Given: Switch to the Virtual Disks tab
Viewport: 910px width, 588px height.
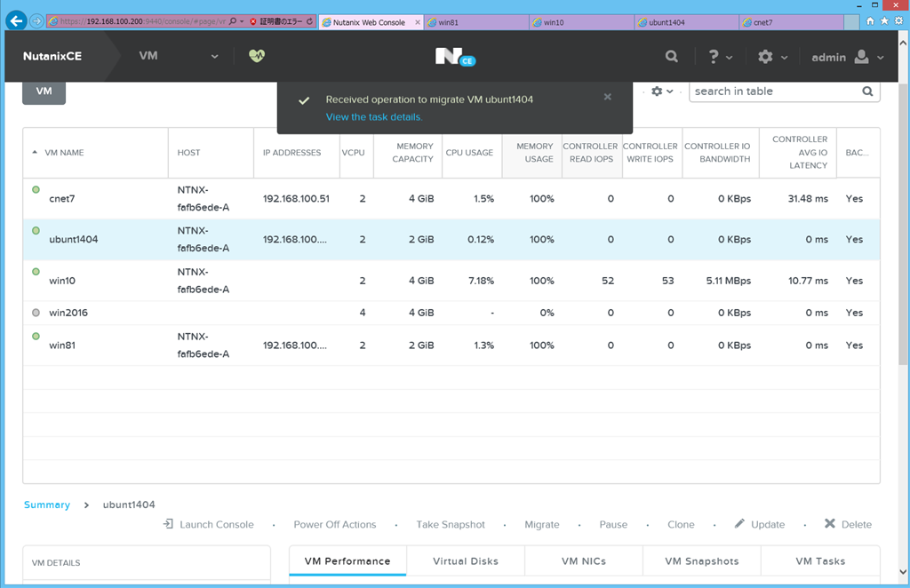Looking at the screenshot, I should 465,560.
